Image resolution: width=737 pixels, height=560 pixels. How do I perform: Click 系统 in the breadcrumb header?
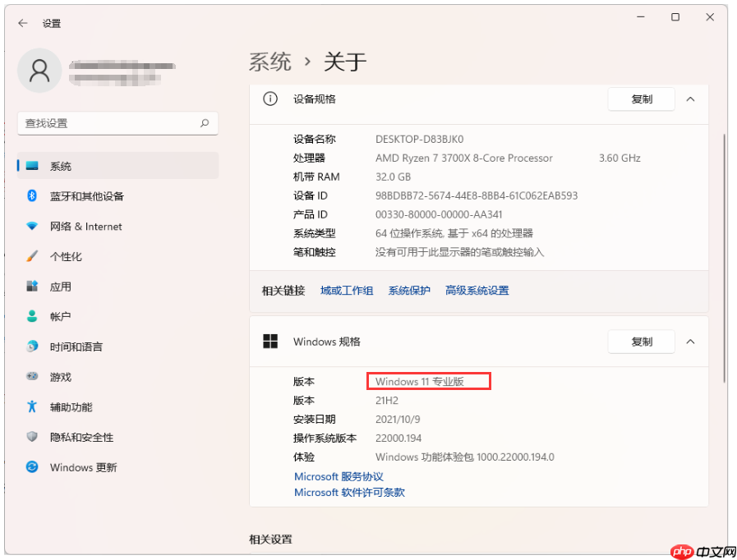pyautogui.click(x=271, y=61)
